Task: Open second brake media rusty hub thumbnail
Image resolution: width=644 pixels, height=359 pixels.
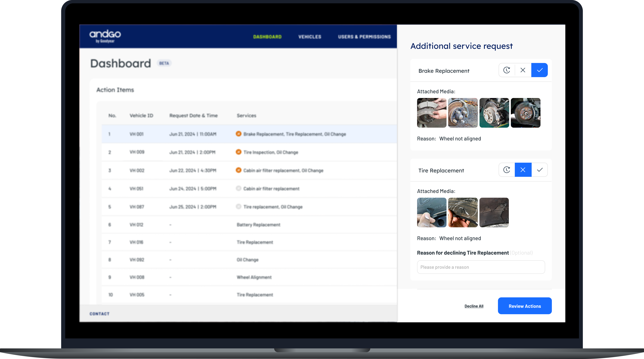Action: click(x=463, y=113)
